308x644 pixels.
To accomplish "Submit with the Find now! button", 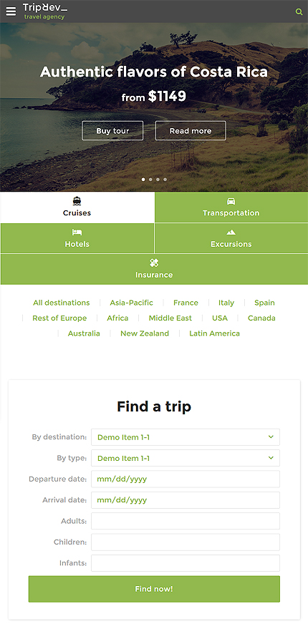I will click(154, 589).
